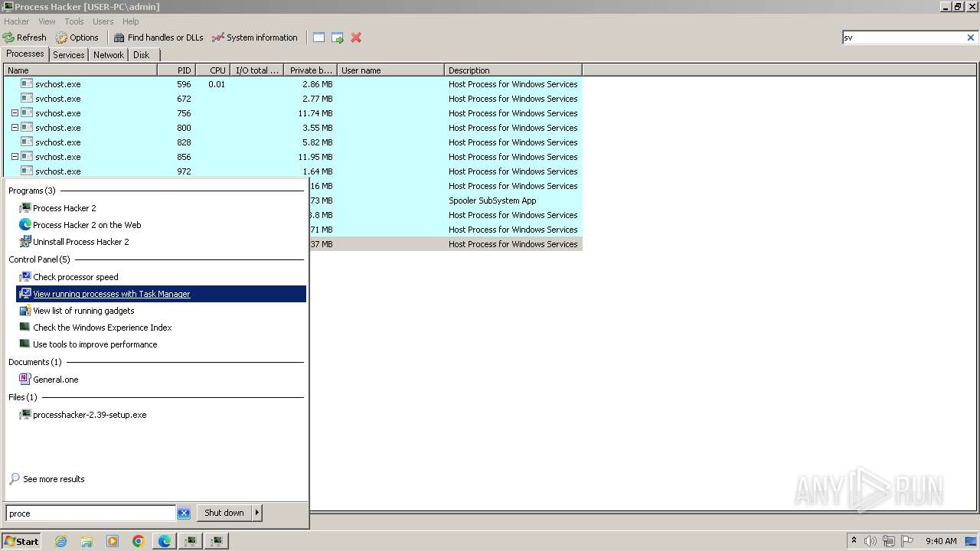
Task: Expand the Shut down options arrow
Action: 257,513
